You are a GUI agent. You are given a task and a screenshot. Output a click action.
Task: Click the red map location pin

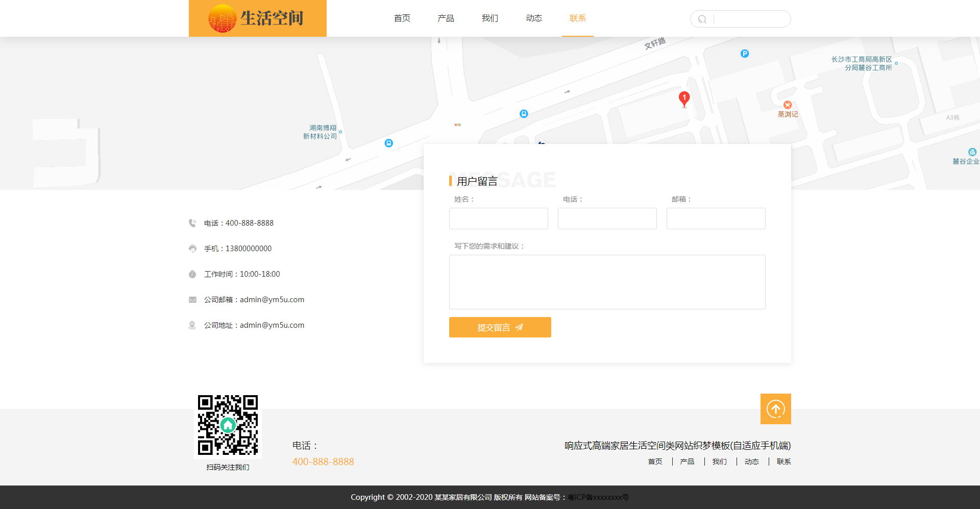point(684,98)
